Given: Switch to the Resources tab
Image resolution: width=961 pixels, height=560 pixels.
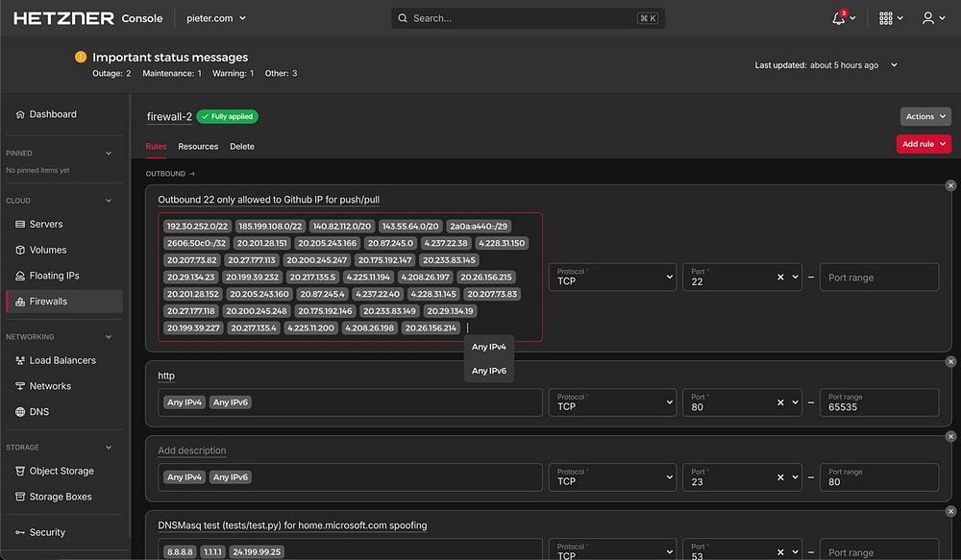Looking at the screenshot, I should 198,146.
